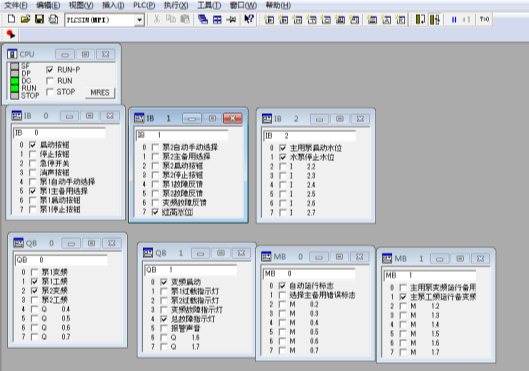Select the RUN checkbox in CPU window
The width and height of the screenshot is (529, 371).
(50, 81)
